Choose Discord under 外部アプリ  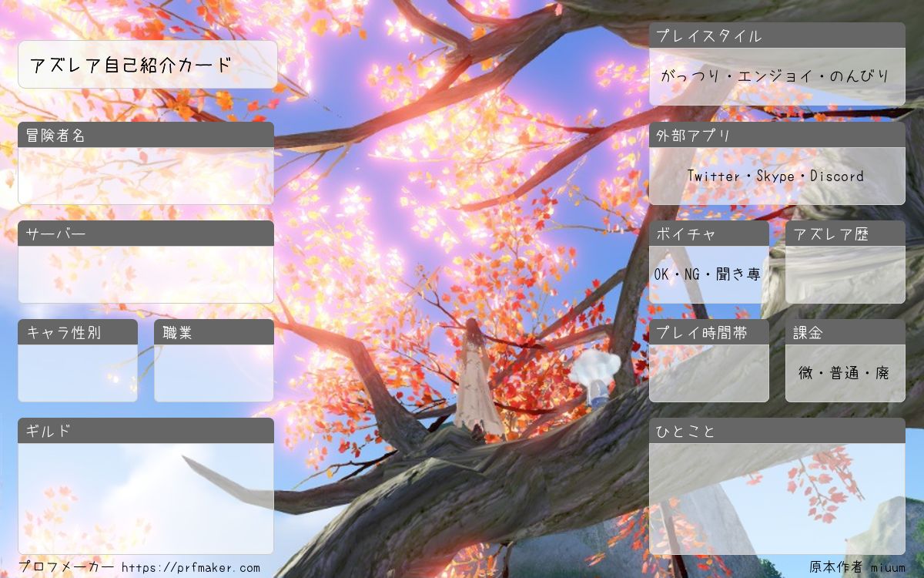[x=837, y=176]
